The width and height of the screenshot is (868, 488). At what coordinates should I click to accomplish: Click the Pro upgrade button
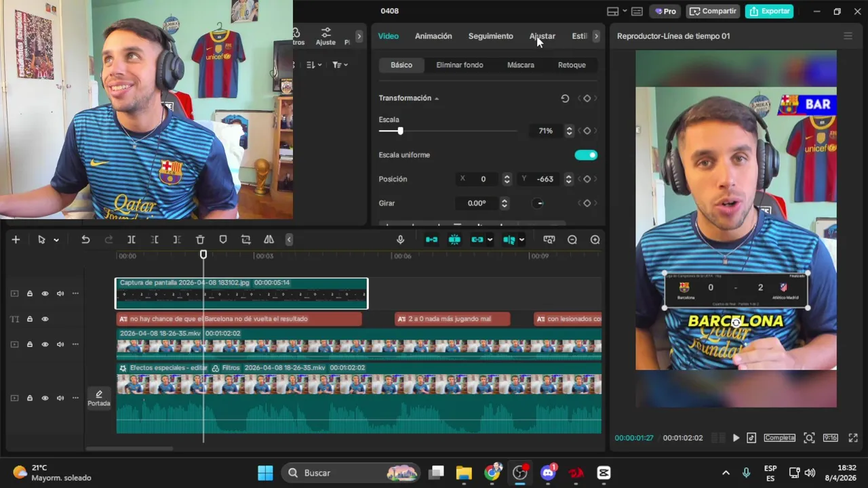click(665, 11)
